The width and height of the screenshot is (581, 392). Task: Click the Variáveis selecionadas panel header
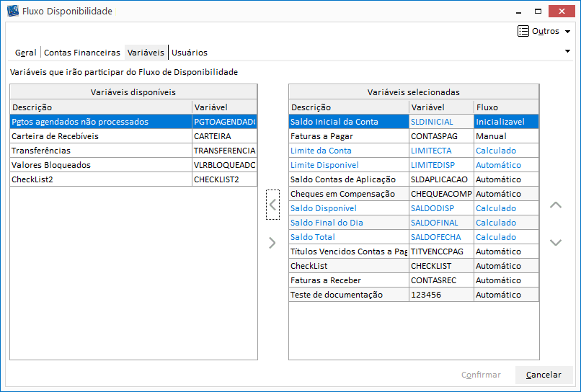pos(414,92)
